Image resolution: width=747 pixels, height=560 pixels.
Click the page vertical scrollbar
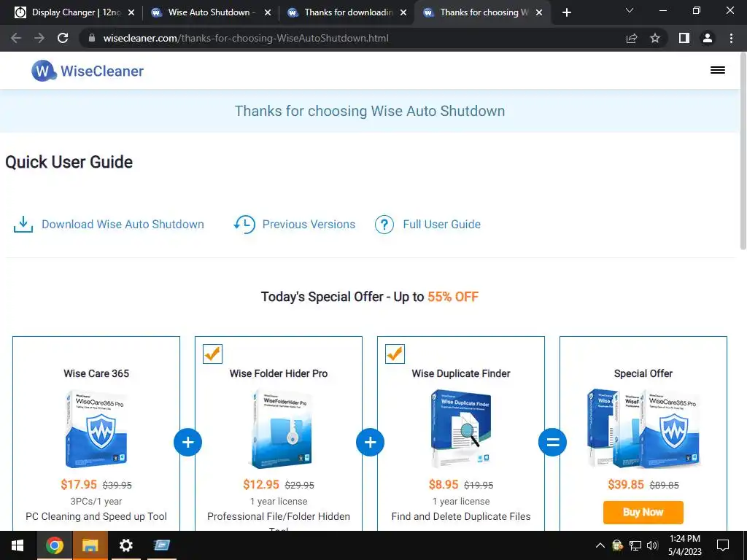(x=743, y=152)
